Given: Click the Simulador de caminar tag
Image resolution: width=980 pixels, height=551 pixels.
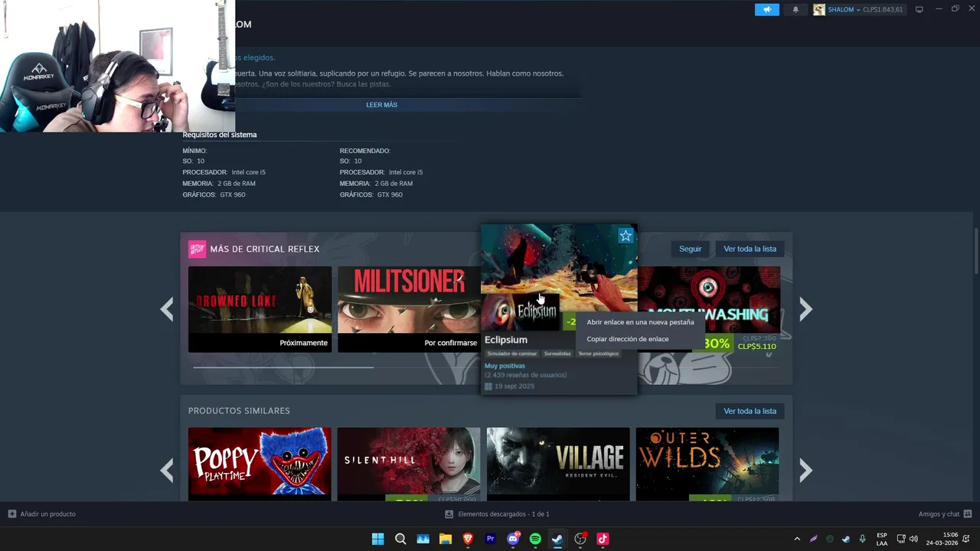Looking at the screenshot, I should coord(512,354).
